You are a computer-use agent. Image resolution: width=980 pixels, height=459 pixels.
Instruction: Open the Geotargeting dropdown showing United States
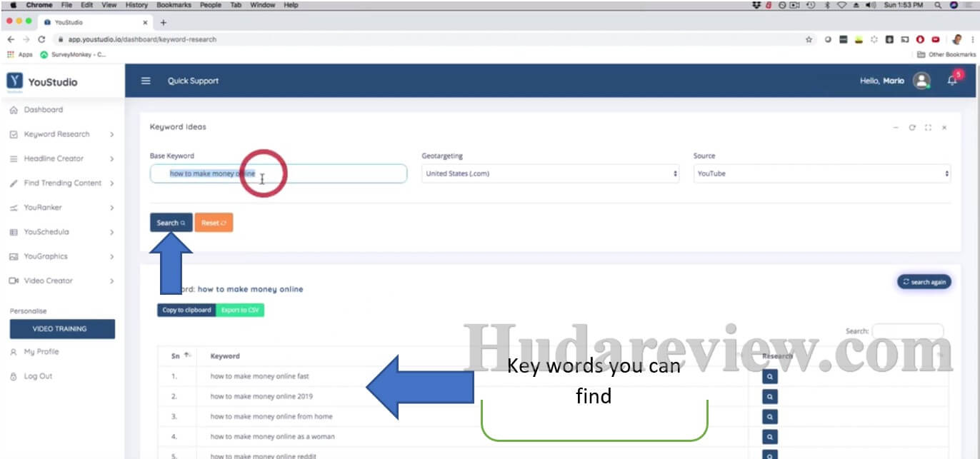point(550,173)
